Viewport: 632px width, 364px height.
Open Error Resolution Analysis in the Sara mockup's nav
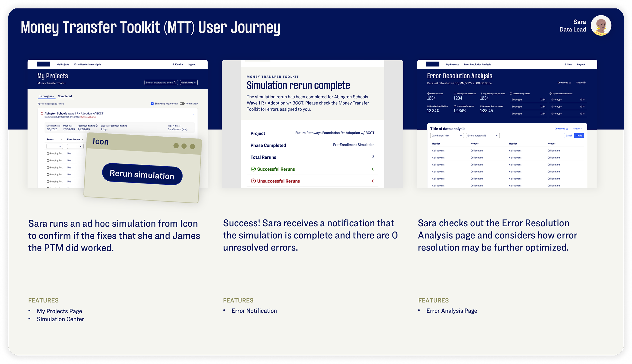point(477,65)
